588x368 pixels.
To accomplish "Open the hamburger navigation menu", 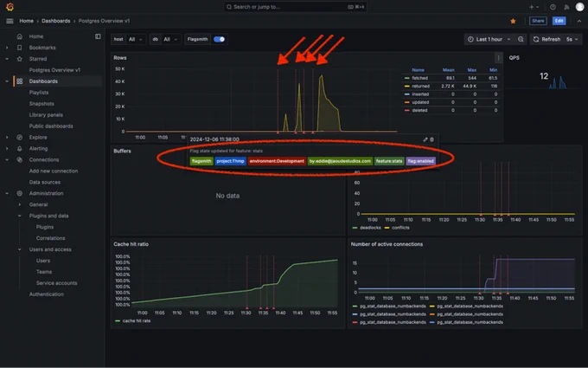I will click(x=10, y=21).
